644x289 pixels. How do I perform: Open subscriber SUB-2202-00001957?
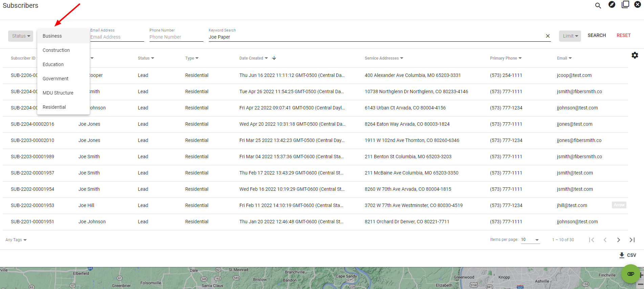pos(32,173)
